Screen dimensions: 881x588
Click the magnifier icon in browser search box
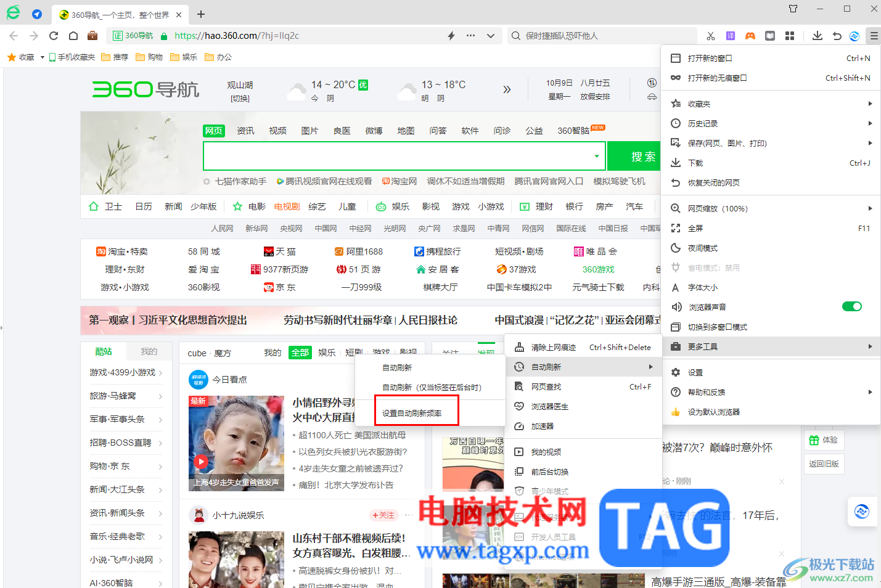tap(516, 36)
